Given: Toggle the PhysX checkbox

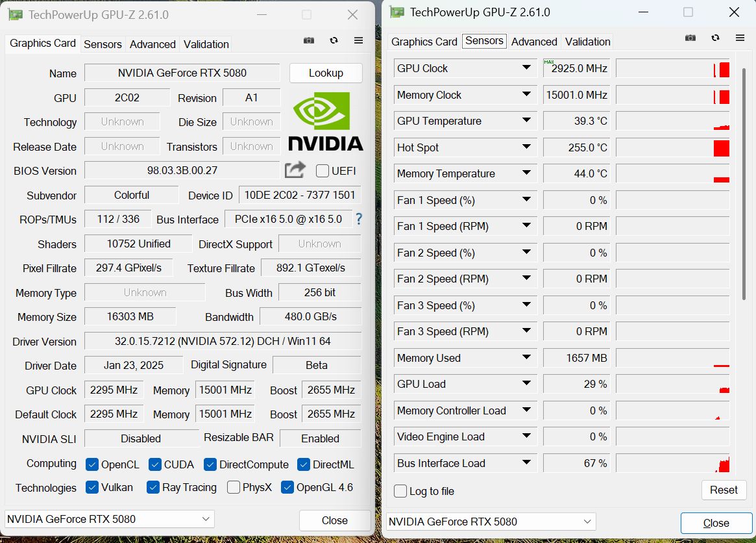Looking at the screenshot, I should click(234, 488).
